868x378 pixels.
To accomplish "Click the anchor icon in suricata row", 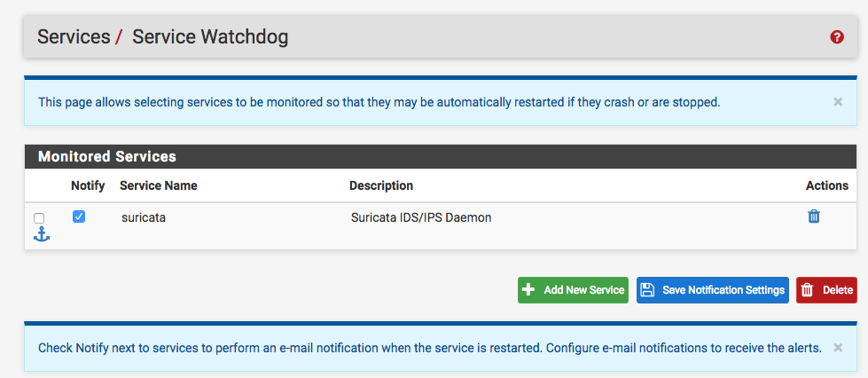I will tap(42, 234).
